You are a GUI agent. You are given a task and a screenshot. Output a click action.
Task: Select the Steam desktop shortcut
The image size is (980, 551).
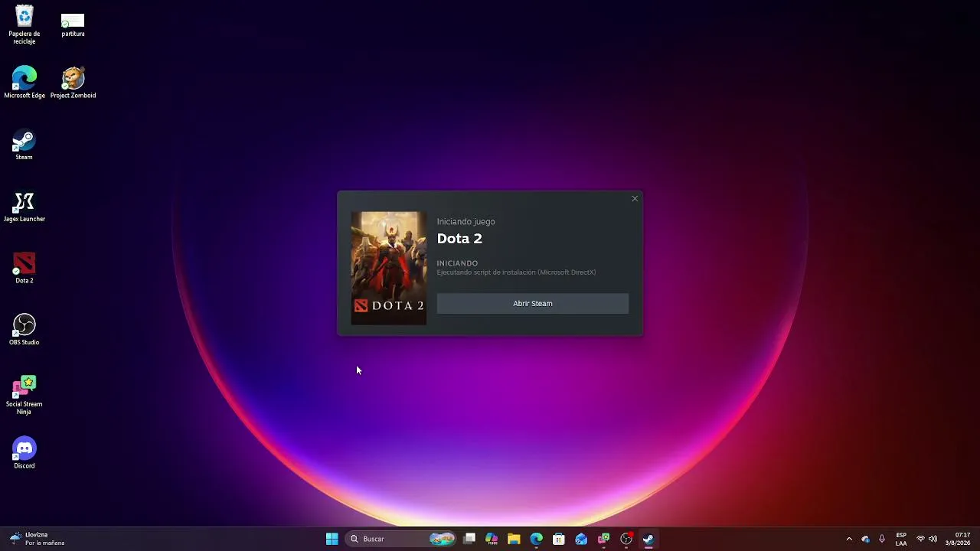(24, 145)
